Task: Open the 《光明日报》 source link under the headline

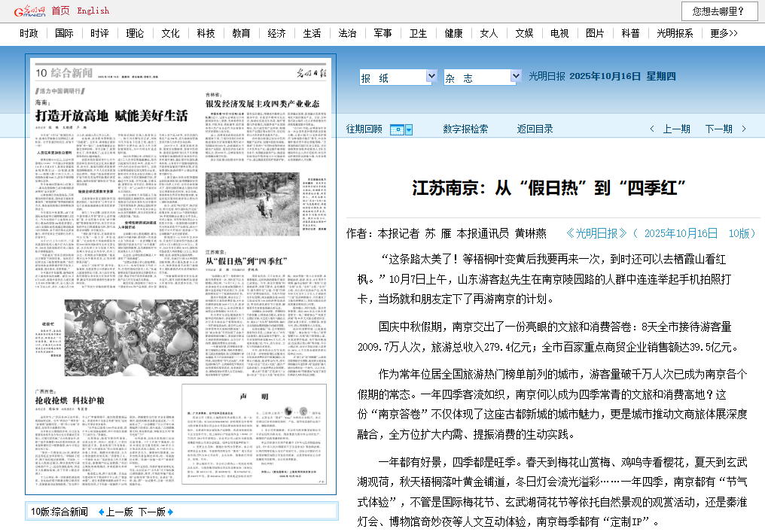Action: coord(596,233)
